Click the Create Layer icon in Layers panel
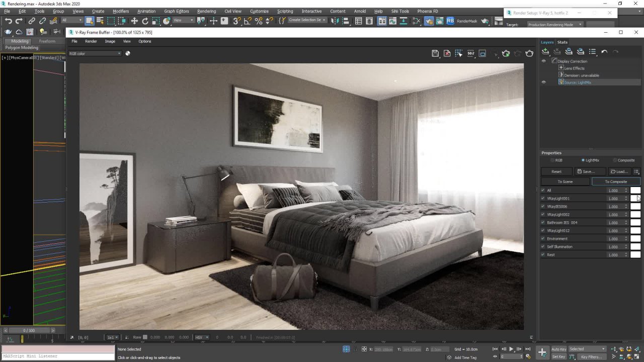The height and width of the screenshot is (362, 644). pos(545,52)
